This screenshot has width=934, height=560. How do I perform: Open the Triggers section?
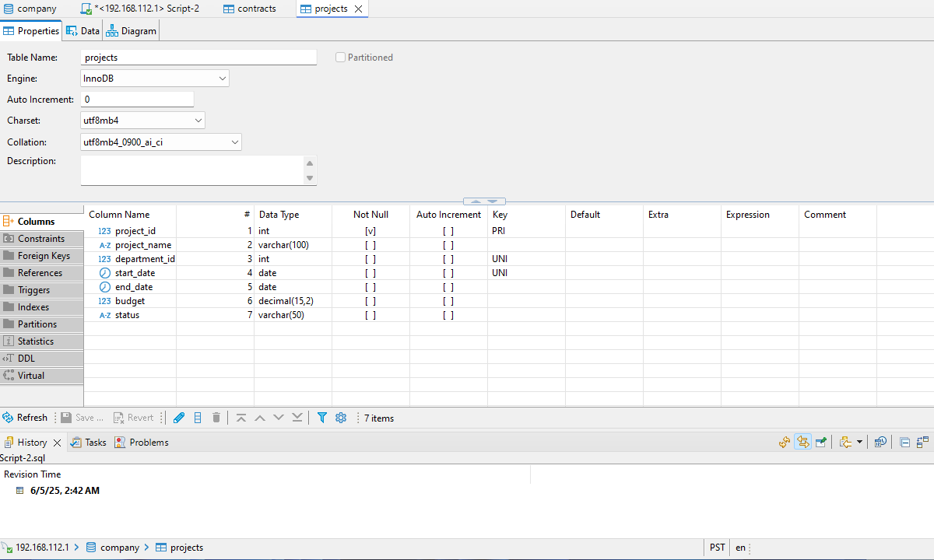pyautogui.click(x=41, y=290)
